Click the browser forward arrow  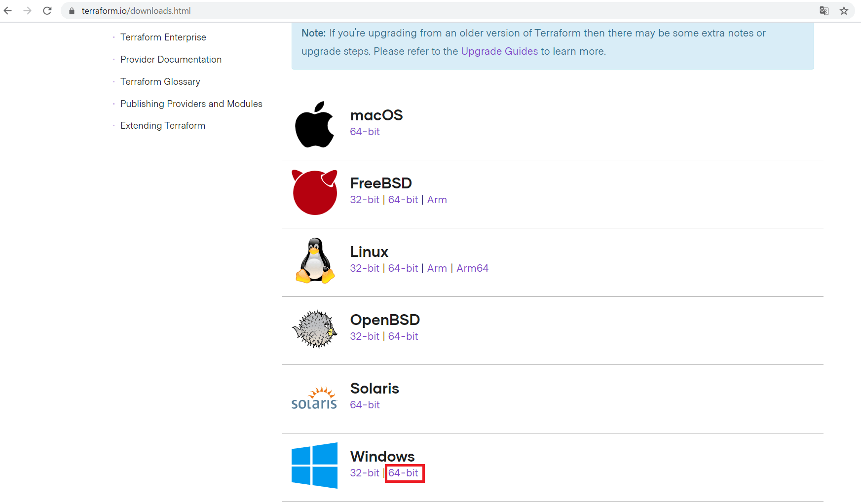tap(27, 10)
